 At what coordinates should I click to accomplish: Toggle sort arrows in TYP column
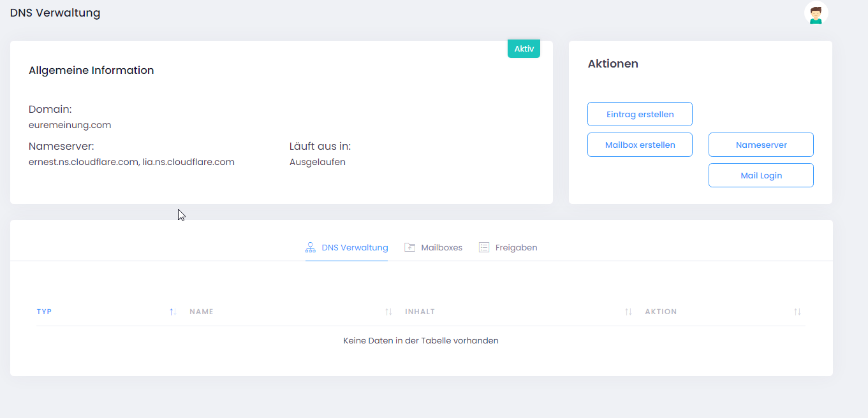[172, 312]
